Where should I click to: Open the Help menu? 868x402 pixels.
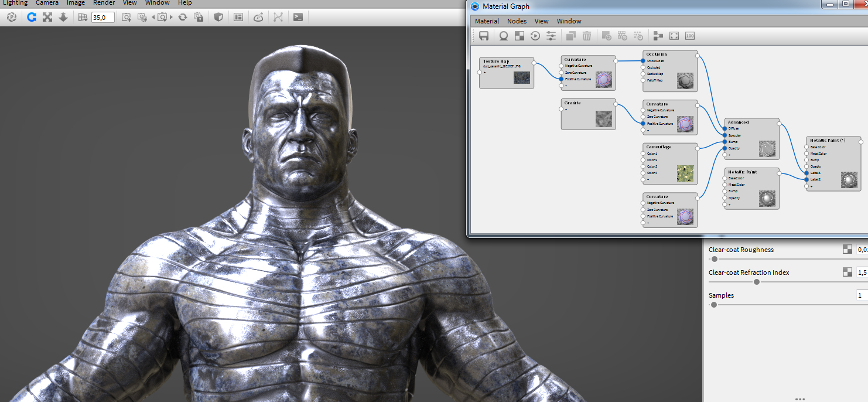tap(185, 3)
